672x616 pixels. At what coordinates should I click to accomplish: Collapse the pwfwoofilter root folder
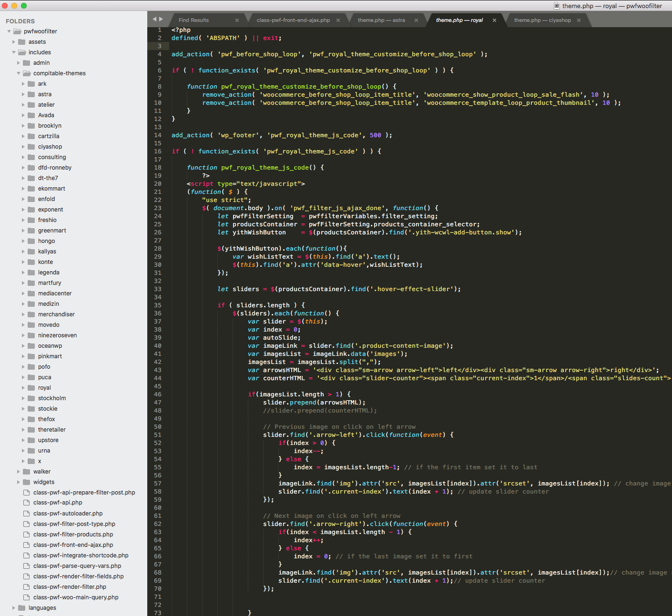click(9, 31)
